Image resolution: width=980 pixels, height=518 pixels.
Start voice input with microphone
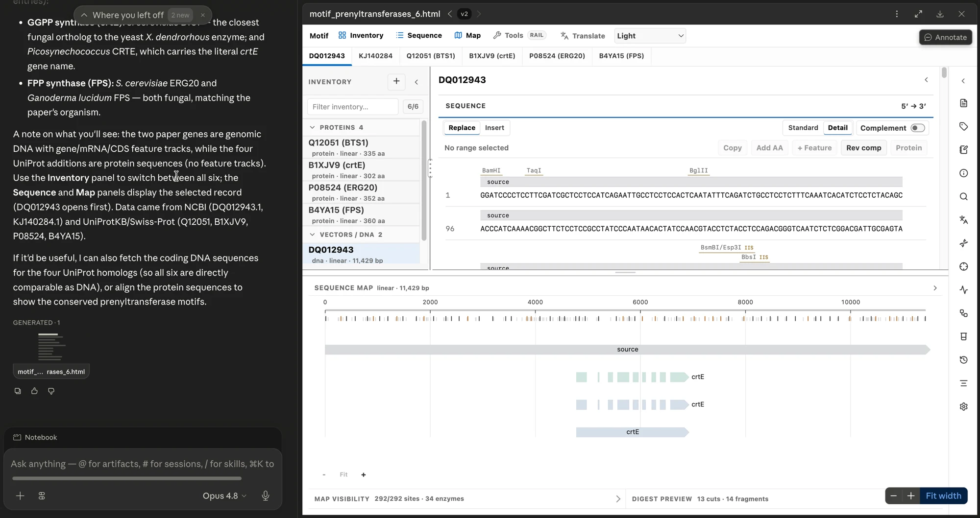[x=265, y=495]
